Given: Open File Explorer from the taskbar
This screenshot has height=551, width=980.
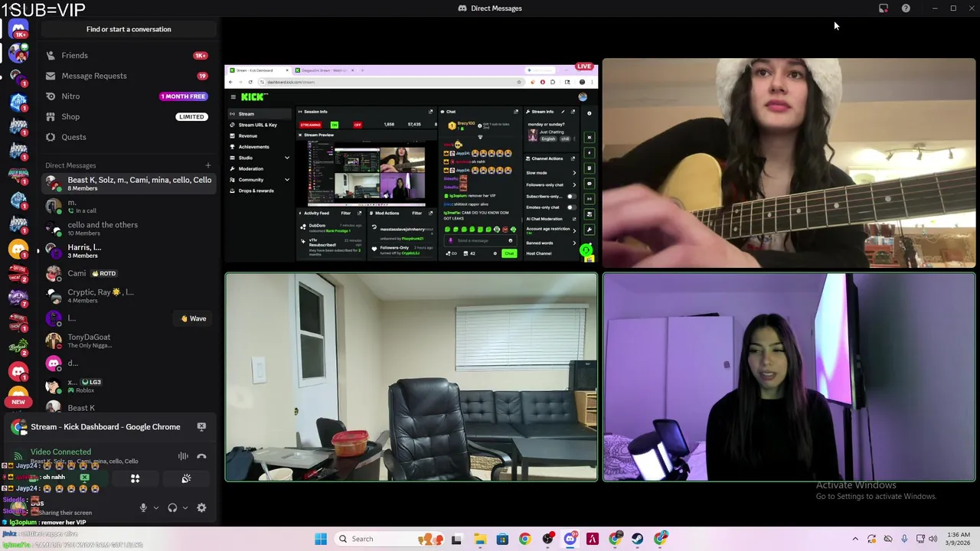Looking at the screenshot, I should coord(480,539).
